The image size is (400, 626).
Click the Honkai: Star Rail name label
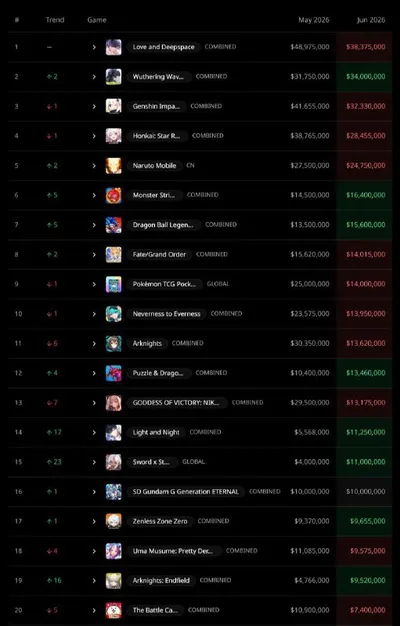[x=157, y=136]
